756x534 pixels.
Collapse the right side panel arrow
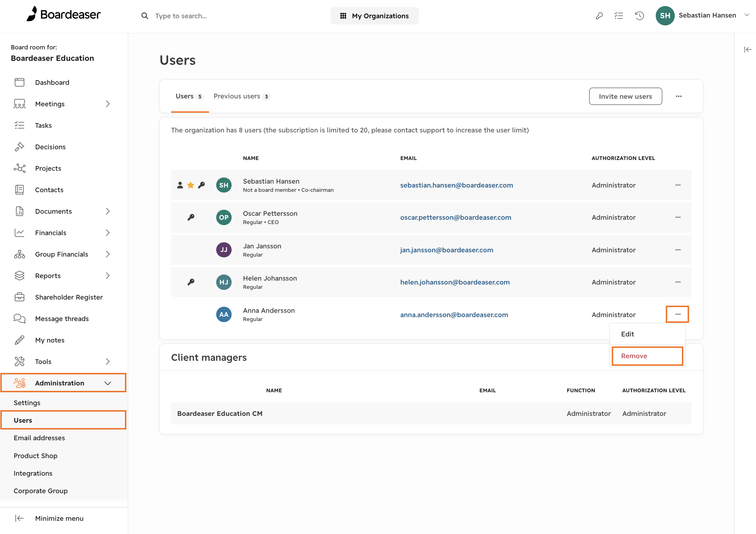pyautogui.click(x=748, y=49)
